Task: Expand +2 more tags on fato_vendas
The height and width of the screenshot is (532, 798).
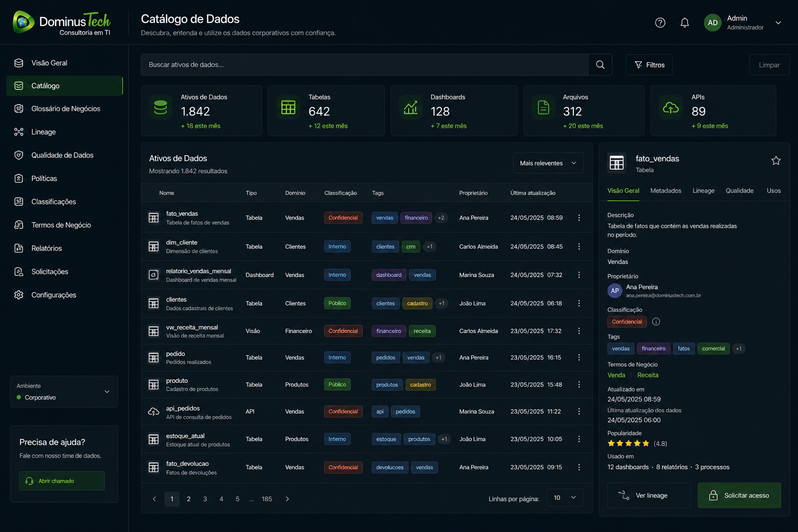Action: [x=441, y=218]
